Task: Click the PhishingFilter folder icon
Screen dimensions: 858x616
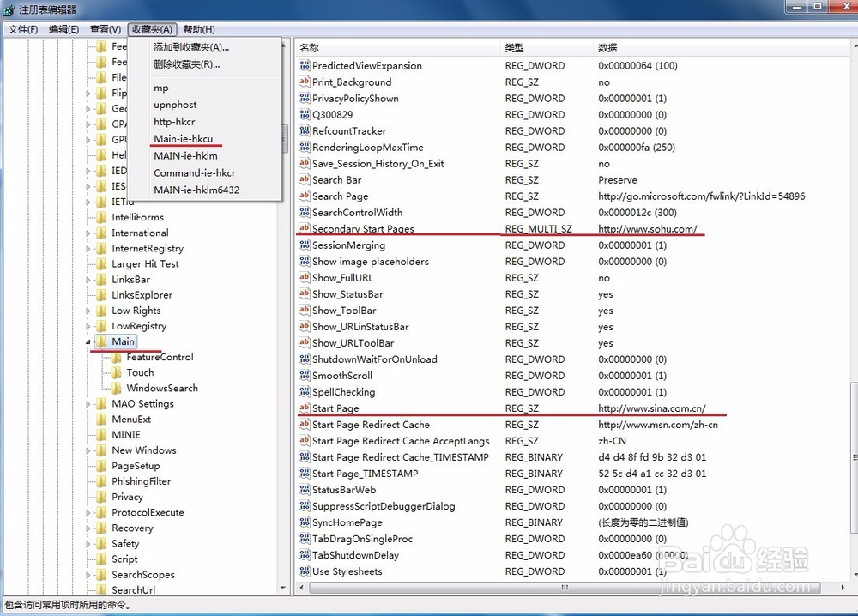Action: (x=101, y=481)
